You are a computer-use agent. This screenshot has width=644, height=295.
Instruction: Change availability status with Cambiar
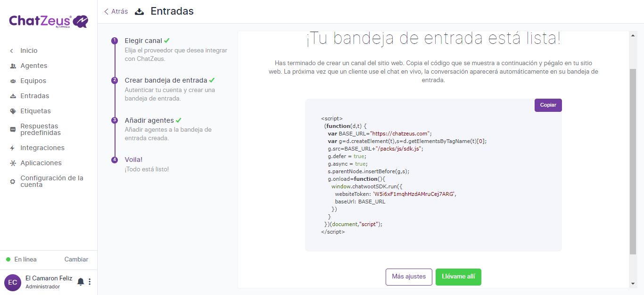(76, 259)
